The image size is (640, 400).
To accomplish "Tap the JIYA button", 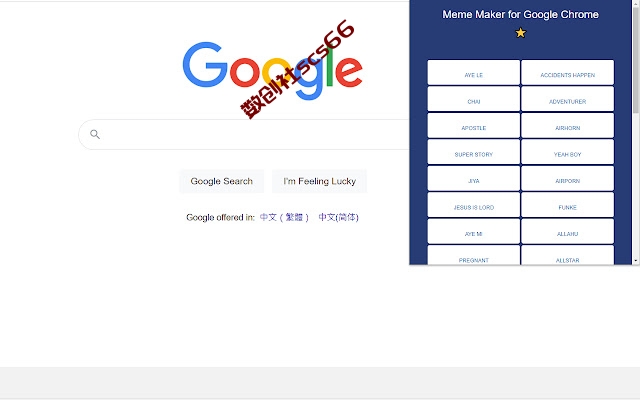I will click(473, 178).
